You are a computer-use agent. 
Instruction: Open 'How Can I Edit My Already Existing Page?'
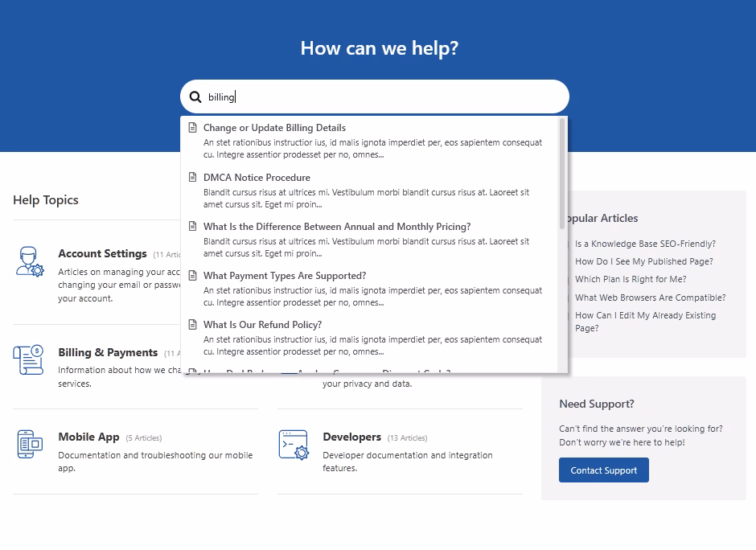(x=645, y=322)
